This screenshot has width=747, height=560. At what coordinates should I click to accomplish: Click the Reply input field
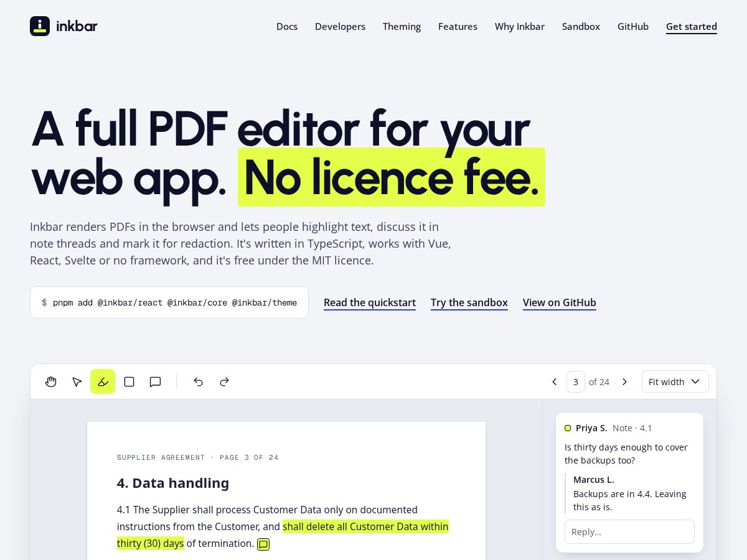pyautogui.click(x=629, y=531)
